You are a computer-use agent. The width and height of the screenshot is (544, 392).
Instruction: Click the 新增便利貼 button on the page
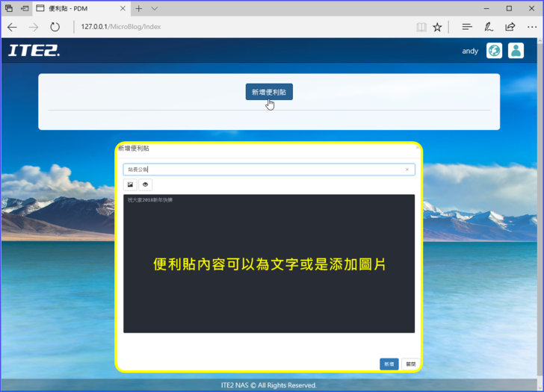pos(269,92)
